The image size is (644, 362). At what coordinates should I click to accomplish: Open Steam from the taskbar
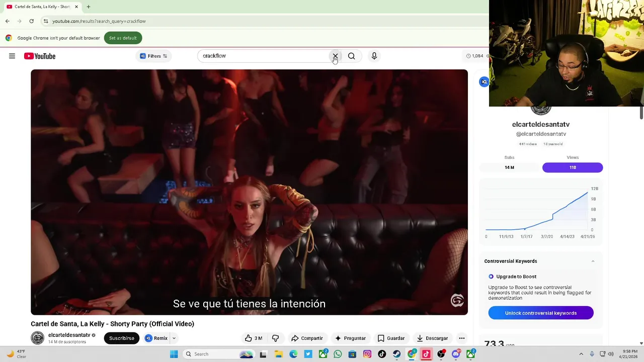397,354
